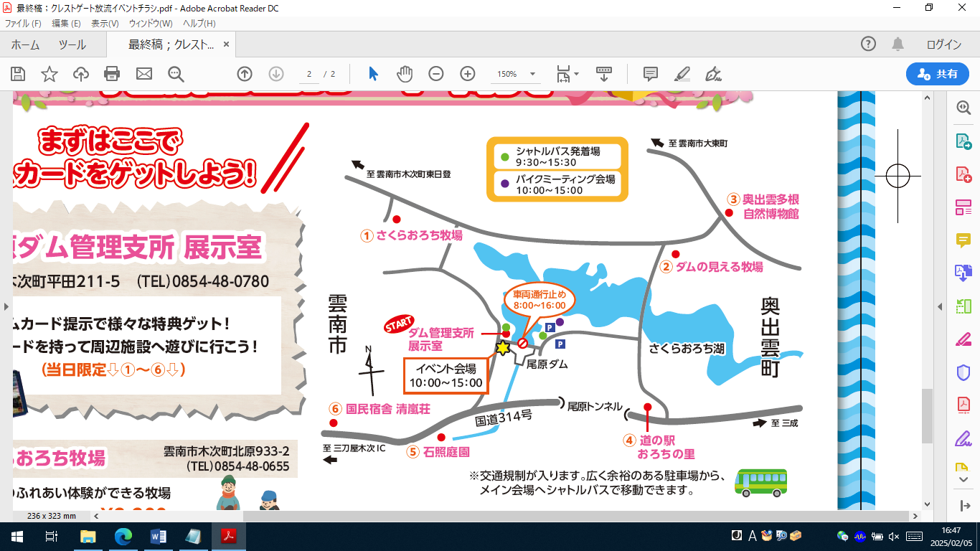Click the zoom out minus button
This screenshot has height=551, width=980.
coord(436,74)
